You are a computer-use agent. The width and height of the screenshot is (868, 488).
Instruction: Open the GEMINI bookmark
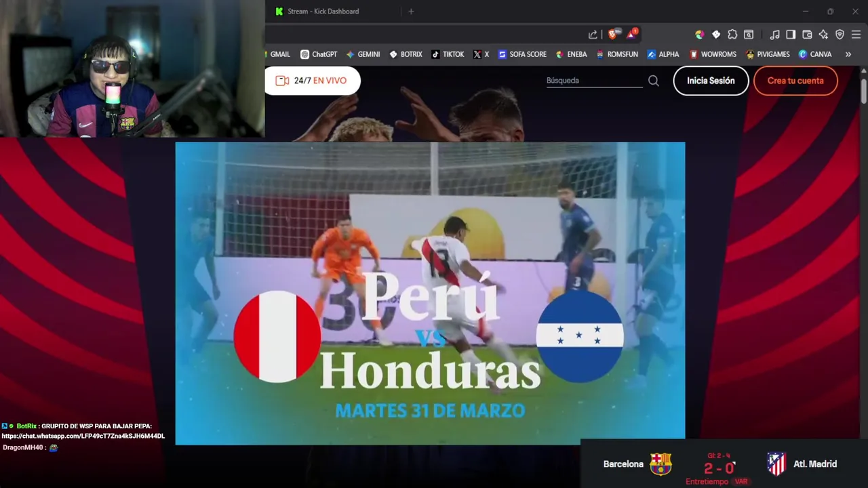[363, 54]
